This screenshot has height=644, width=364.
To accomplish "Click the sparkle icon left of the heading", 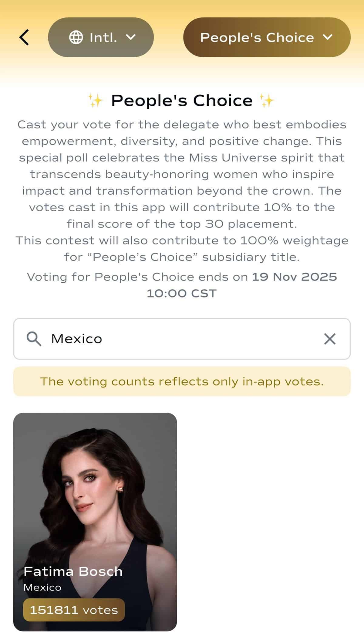I will 96,101.
